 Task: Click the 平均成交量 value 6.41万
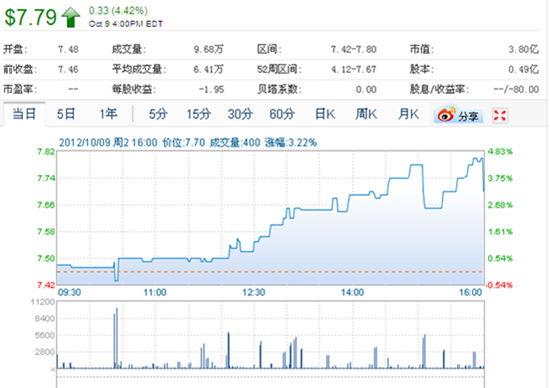tap(208, 69)
